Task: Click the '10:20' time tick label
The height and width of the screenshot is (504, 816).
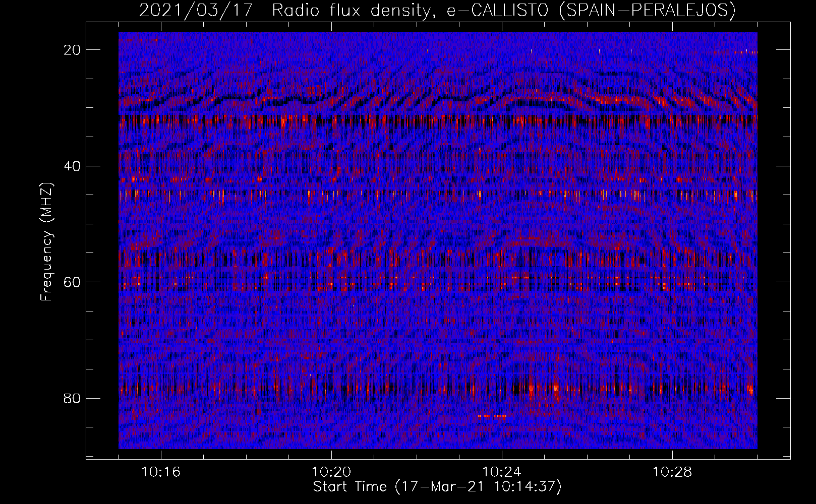Action: point(331,472)
